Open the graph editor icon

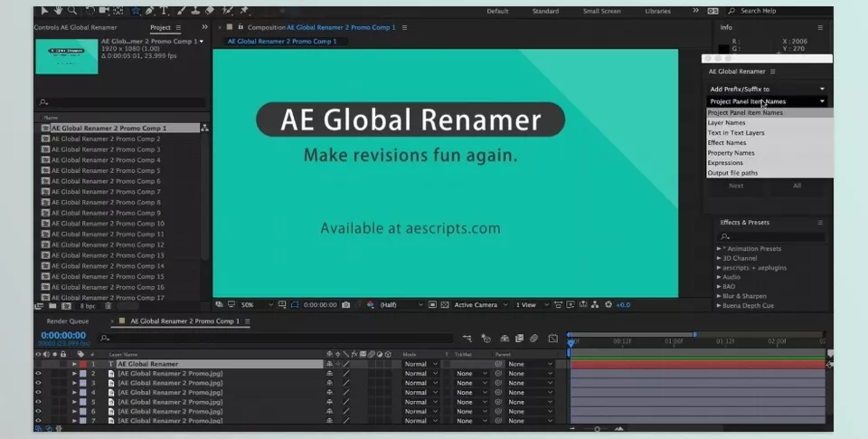tap(552, 339)
